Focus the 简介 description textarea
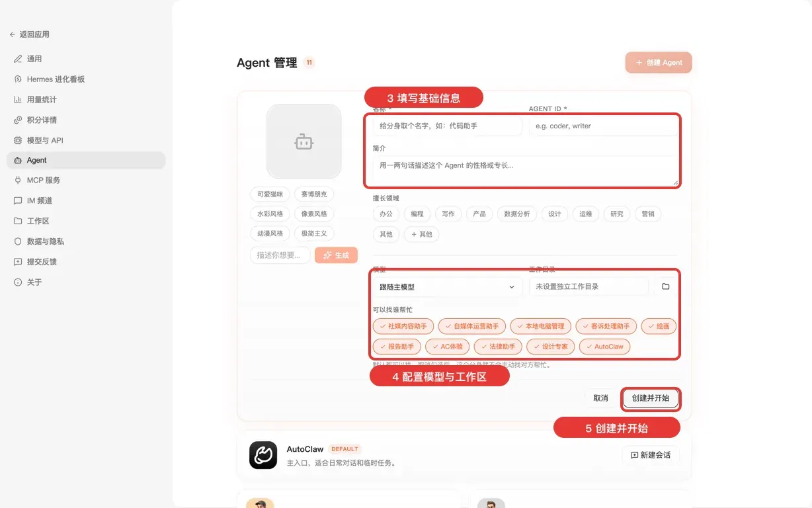This screenshot has height=508, width=812. pos(526,171)
